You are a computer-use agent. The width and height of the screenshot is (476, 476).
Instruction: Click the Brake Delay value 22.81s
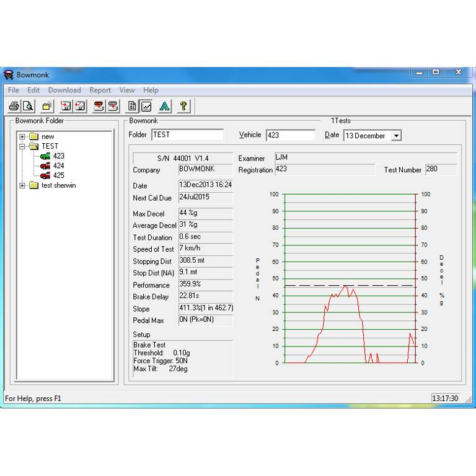[x=206, y=296]
